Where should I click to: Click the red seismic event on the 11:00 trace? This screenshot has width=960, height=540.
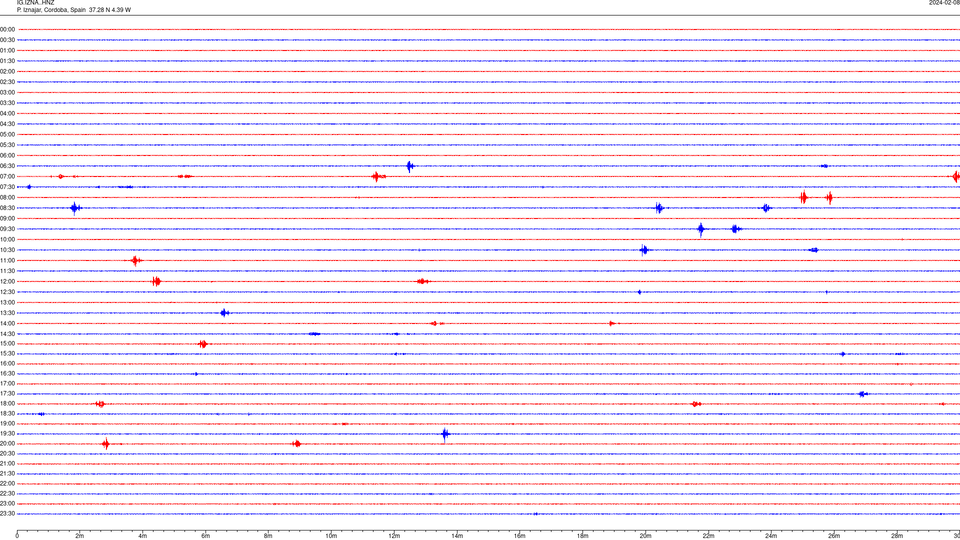(x=136, y=261)
